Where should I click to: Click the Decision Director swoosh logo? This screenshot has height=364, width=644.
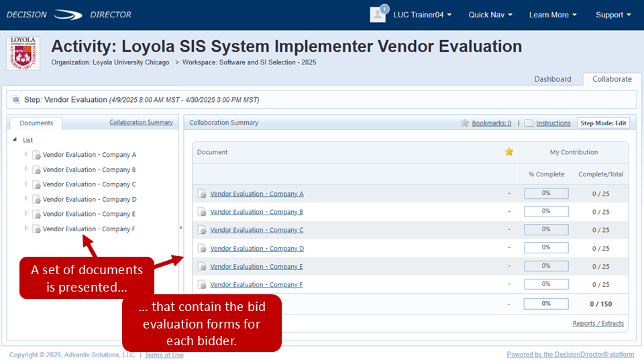pos(68,15)
